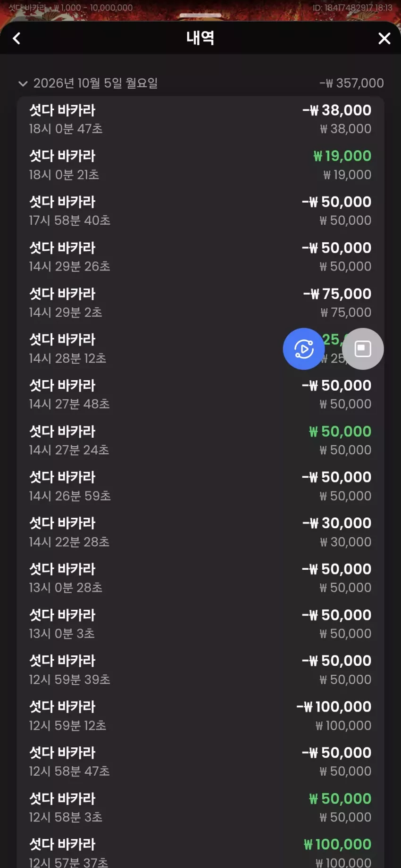Image resolution: width=401 pixels, height=868 pixels.
Task: Open the 13시 0분 28초 entry
Action: coord(200,578)
